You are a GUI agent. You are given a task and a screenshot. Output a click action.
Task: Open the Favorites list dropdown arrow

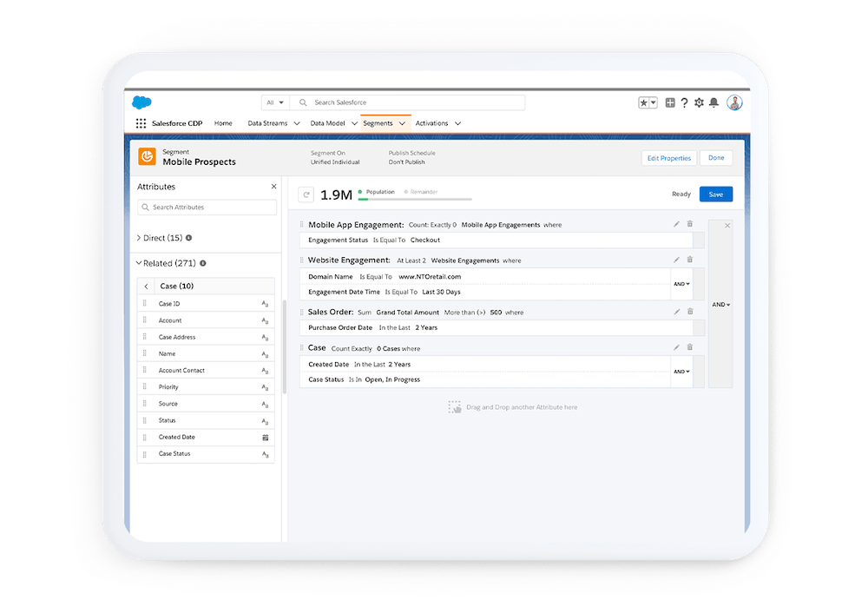tap(654, 103)
